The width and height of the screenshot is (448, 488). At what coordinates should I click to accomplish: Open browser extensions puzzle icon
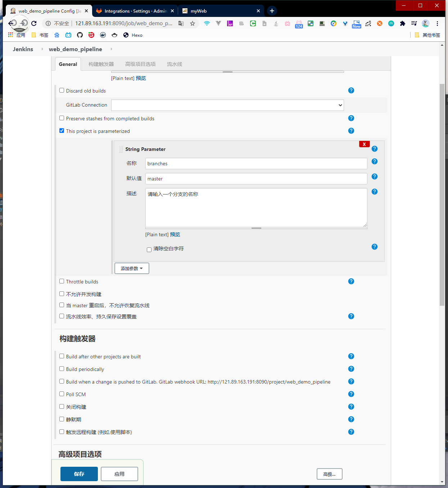coord(403,23)
